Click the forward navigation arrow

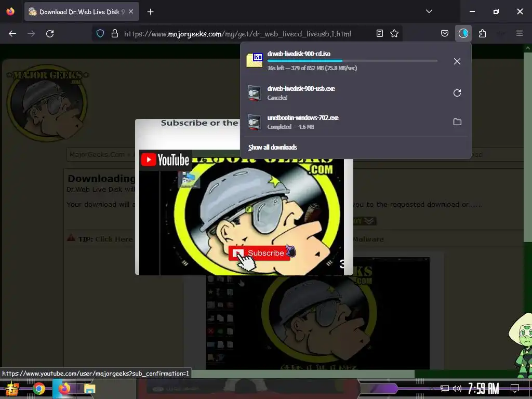coord(31,34)
